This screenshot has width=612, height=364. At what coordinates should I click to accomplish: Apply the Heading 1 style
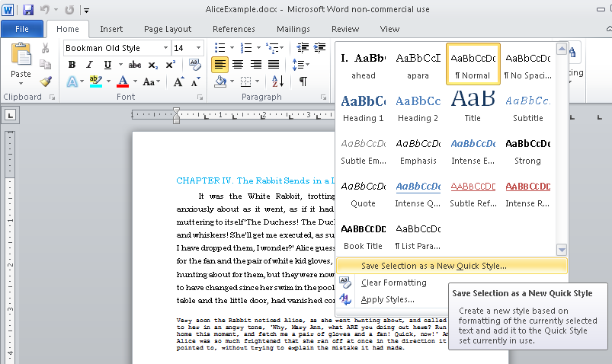[364, 107]
